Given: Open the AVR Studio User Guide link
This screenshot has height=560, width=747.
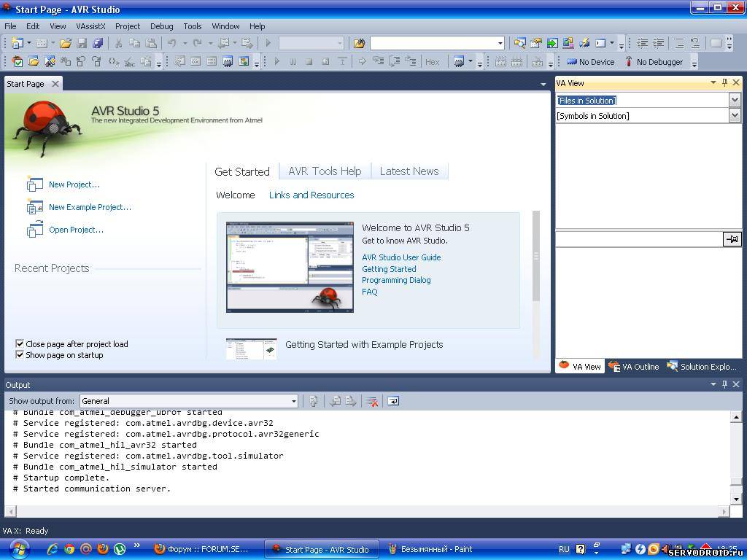Looking at the screenshot, I should pyautogui.click(x=401, y=257).
